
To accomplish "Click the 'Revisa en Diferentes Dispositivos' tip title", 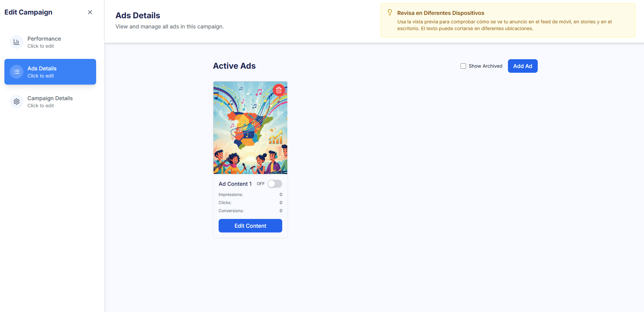I will pos(441,13).
